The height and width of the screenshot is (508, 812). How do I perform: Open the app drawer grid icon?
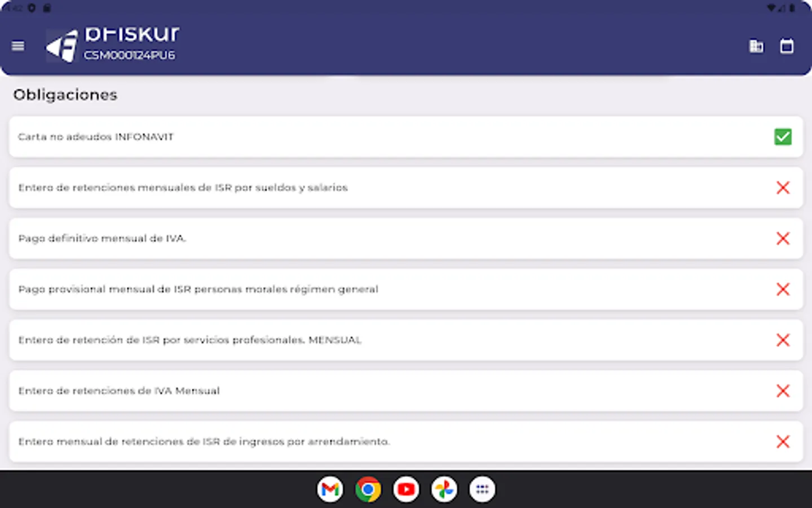click(482, 489)
